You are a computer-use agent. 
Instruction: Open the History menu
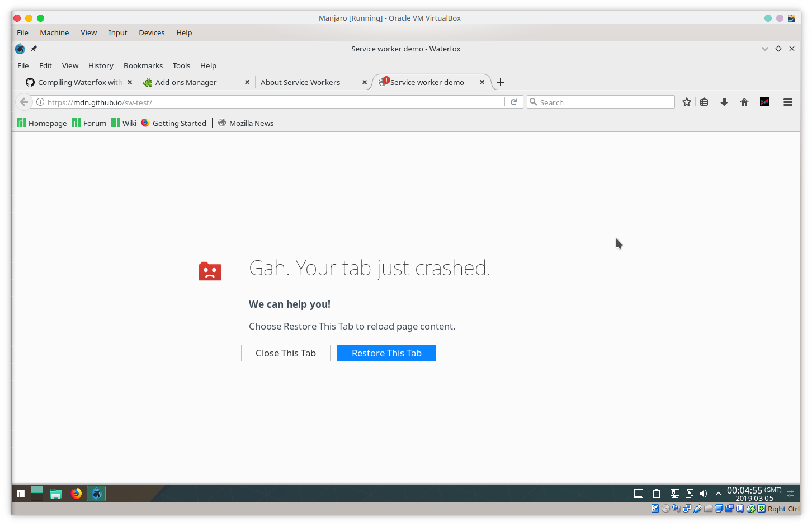[x=101, y=65]
